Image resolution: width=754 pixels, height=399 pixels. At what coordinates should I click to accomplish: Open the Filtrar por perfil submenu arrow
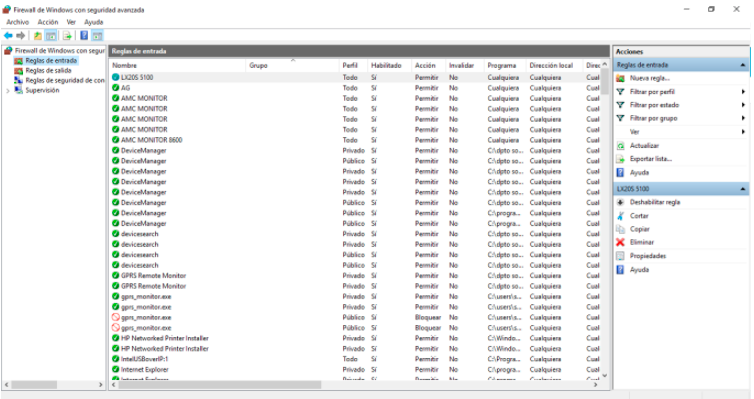pyautogui.click(x=743, y=91)
